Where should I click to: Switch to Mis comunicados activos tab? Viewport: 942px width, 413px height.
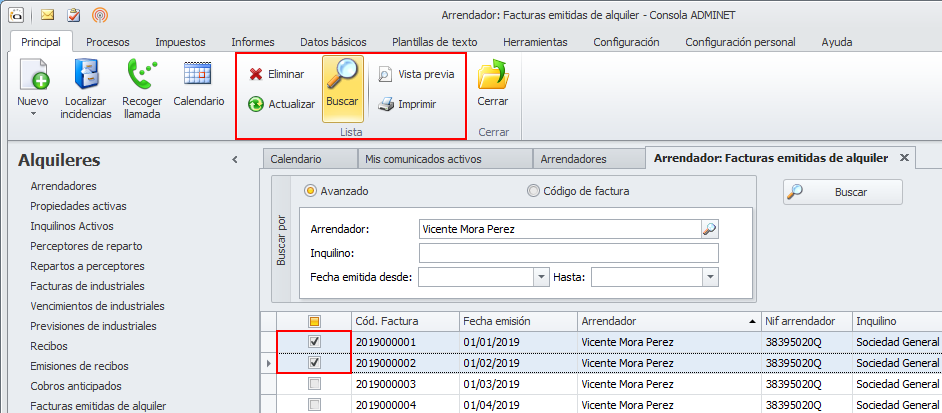point(445,159)
